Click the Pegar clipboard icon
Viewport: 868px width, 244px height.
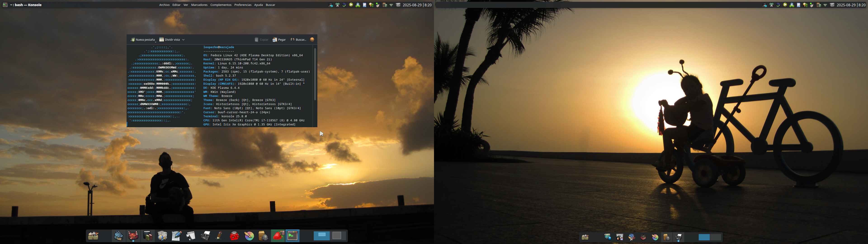click(x=275, y=40)
